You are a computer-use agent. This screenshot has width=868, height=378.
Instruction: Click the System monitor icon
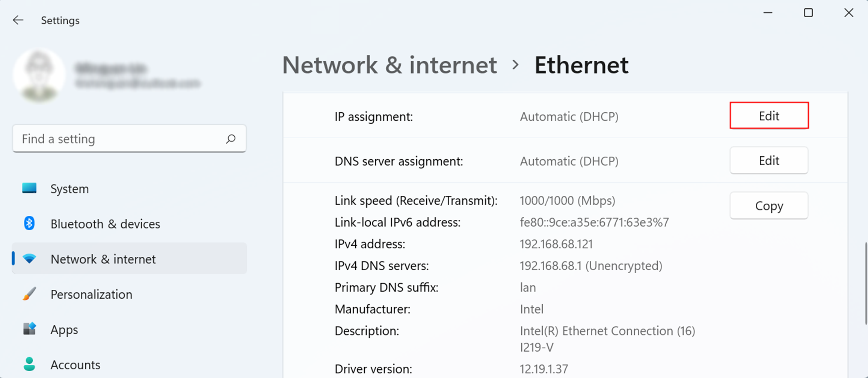tap(29, 188)
